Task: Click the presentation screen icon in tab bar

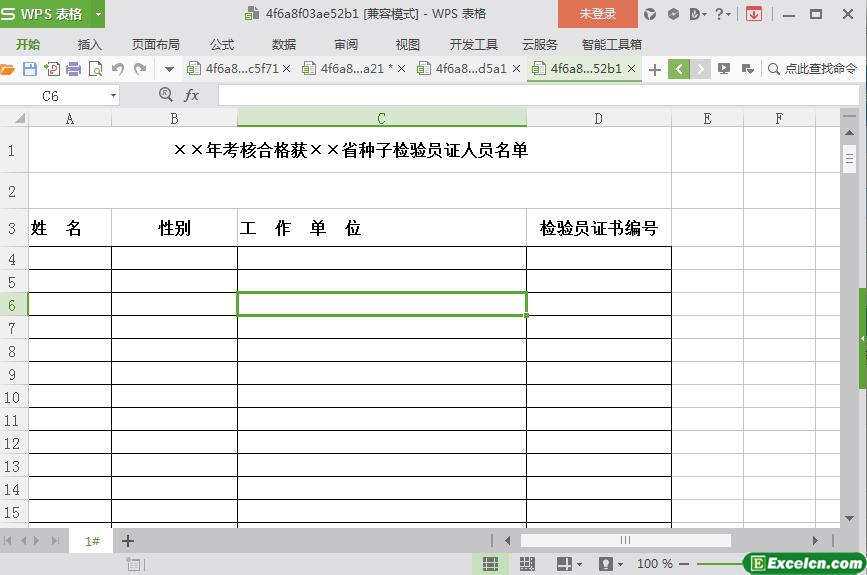Action: coord(724,69)
